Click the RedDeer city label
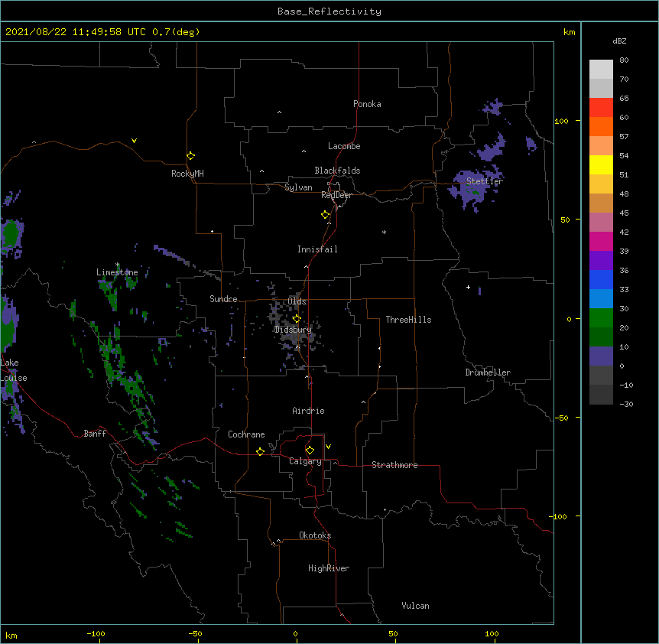The width and height of the screenshot is (659, 644). click(336, 195)
